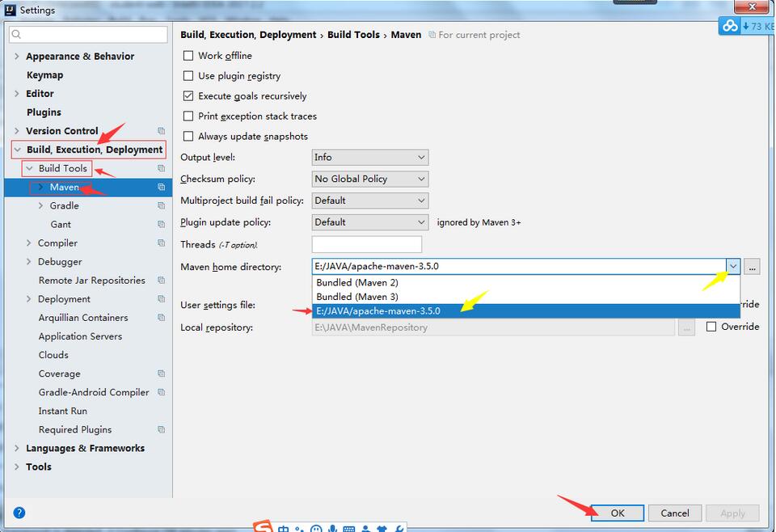Click the project-level icon beside Gradle-Android Compiler
Screen dimensions: 776x532
tap(162, 392)
